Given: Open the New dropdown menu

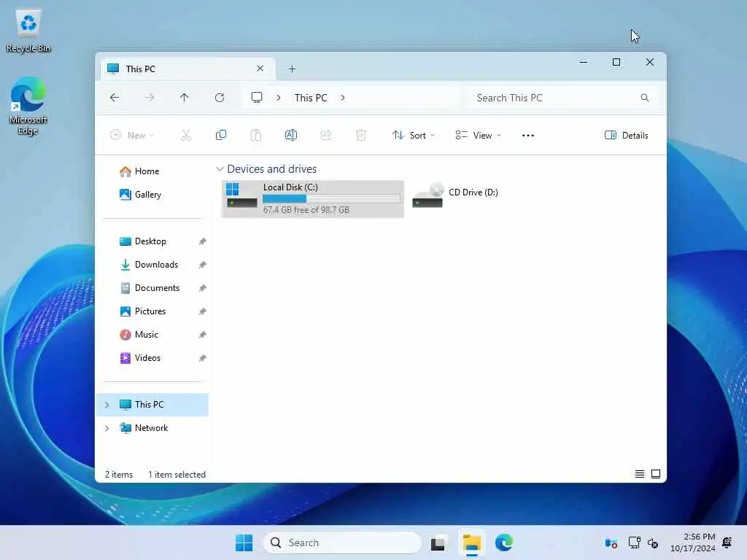Looking at the screenshot, I should tap(132, 135).
